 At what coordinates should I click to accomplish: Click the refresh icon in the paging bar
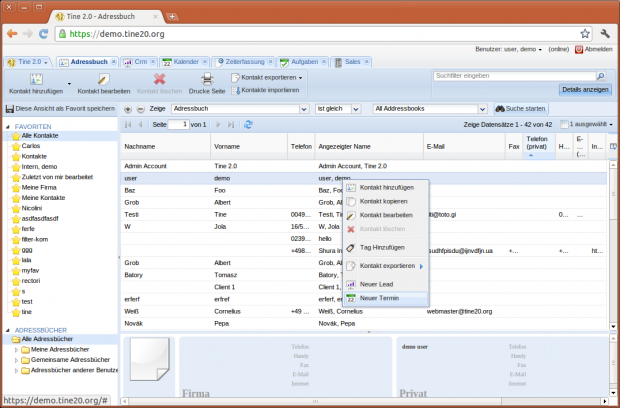pyautogui.click(x=248, y=124)
